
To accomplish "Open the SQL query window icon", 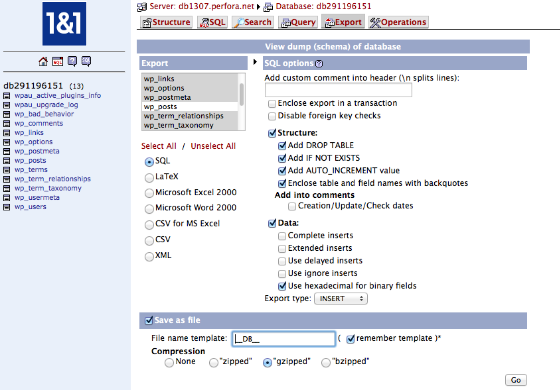I will point(58,61).
